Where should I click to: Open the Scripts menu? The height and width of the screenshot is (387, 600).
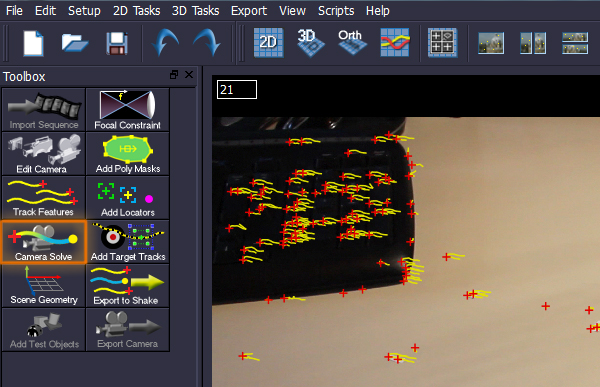(336, 11)
